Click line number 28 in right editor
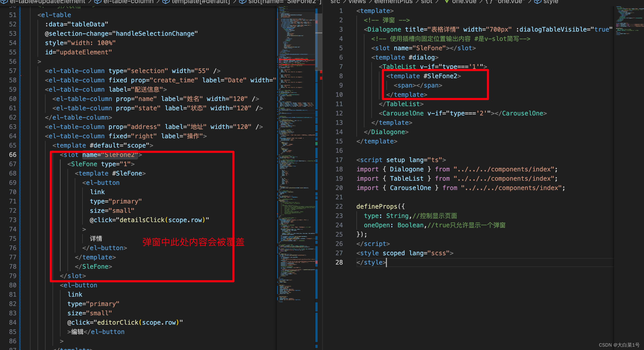The height and width of the screenshot is (350, 644). point(339,262)
